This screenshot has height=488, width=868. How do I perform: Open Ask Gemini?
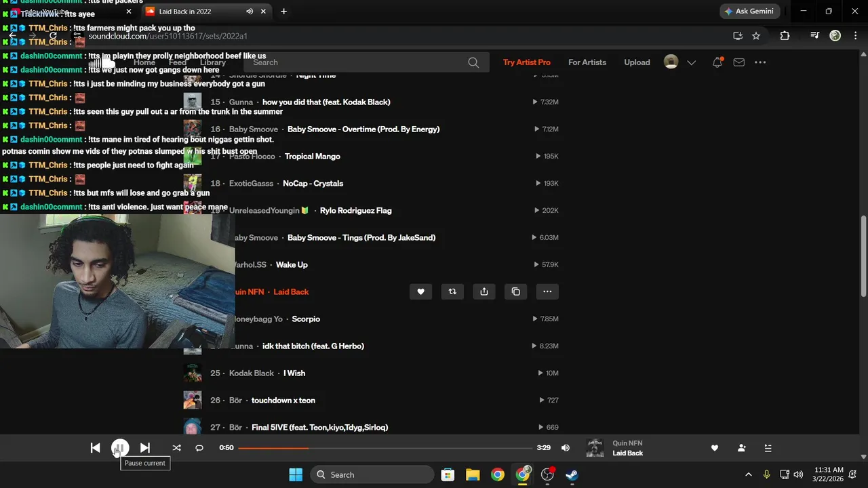click(750, 12)
